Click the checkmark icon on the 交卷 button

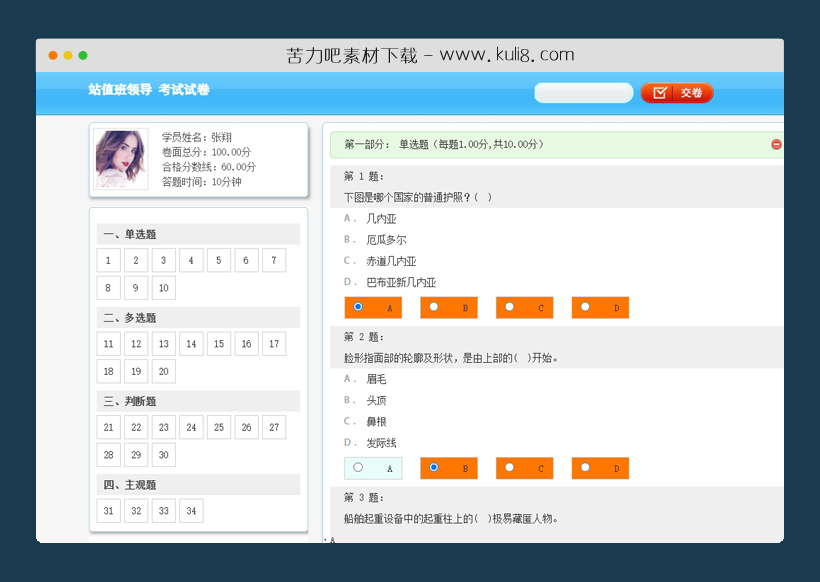[660, 92]
